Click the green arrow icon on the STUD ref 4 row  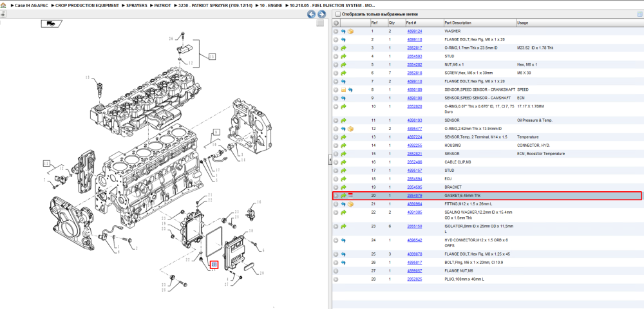click(343, 56)
